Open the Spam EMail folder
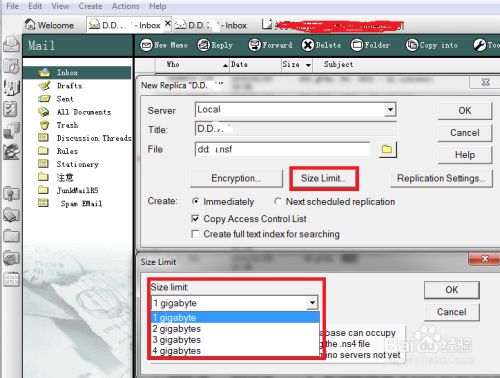 [x=81, y=203]
